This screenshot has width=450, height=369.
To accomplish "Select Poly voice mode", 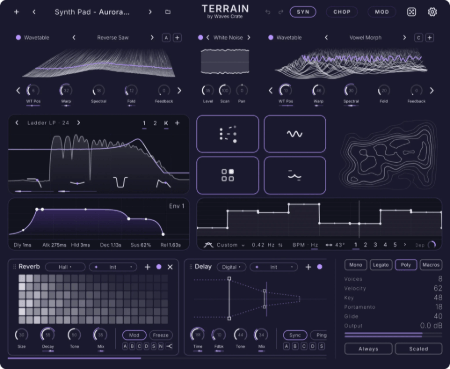I will [x=406, y=265].
